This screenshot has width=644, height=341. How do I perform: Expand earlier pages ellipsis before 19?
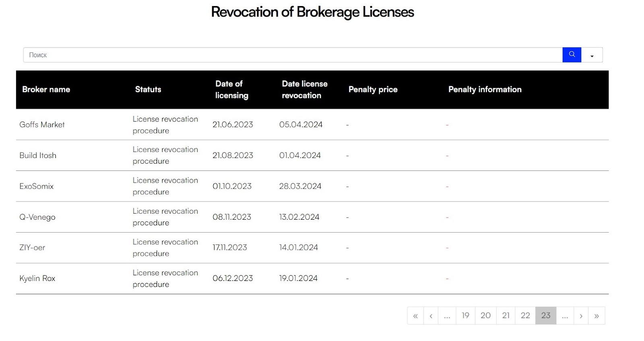447,316
